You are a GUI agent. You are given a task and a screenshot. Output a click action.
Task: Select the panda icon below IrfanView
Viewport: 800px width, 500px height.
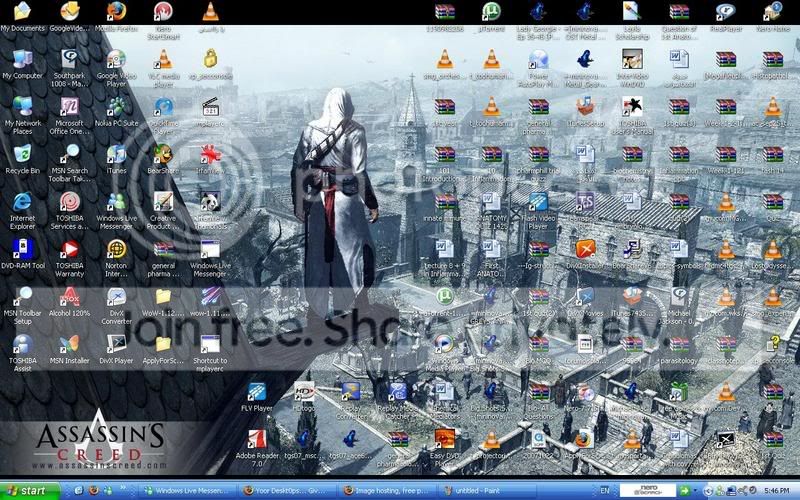210,202
